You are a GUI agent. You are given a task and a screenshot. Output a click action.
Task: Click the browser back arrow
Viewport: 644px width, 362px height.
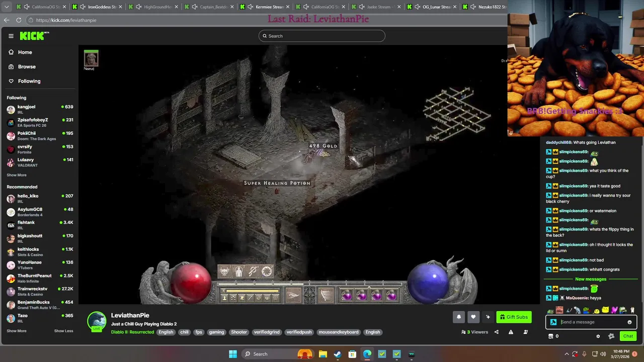pyautogui.click(x=7, y=20)
